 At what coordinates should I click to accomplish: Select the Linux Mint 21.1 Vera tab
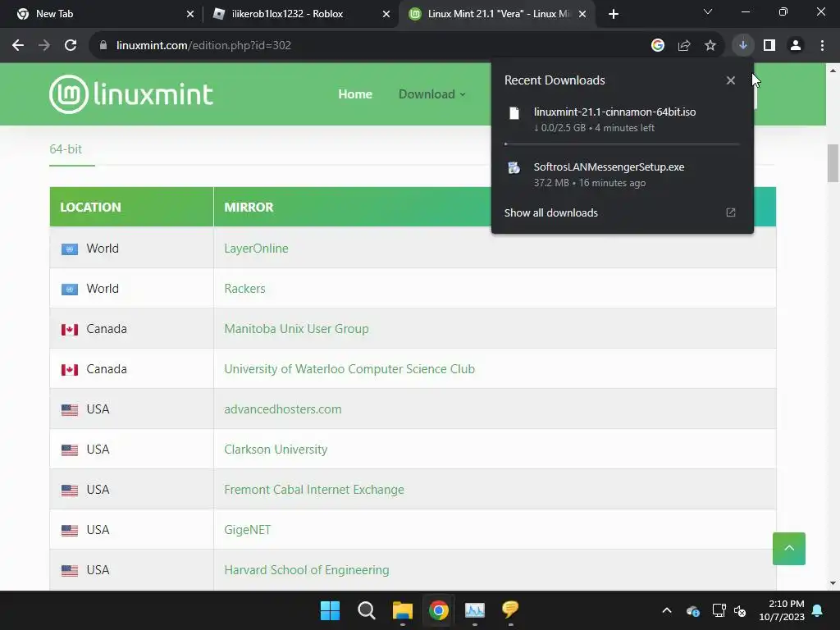(x=499, y=14)
